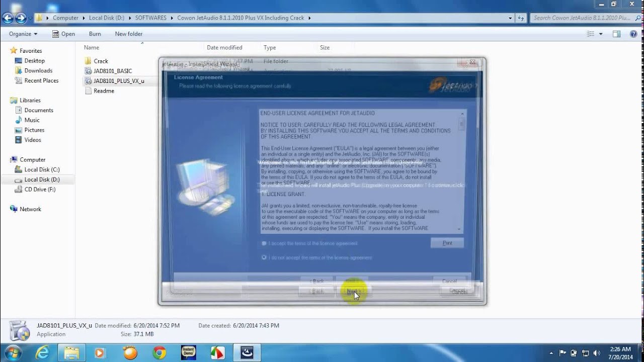
Task: Open Google Chrome from the taskbar
Action: point(159,353)
